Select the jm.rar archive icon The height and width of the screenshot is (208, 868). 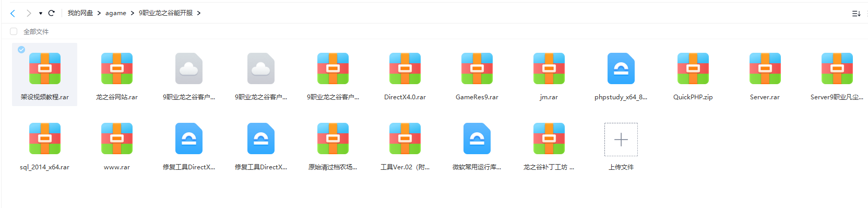coord(549,68)
